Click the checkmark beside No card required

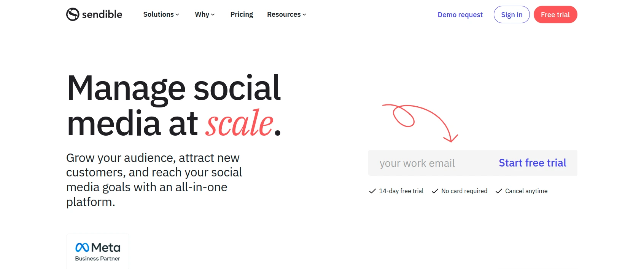coord(435,191)
